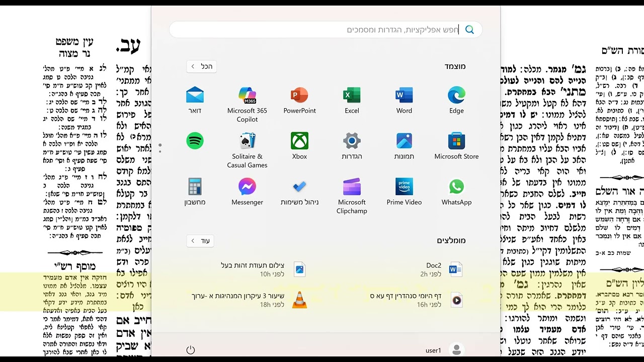Launch Microsoft 365 Copilot
The height and width of the screenshot is (362, 644).
[247, 105]
